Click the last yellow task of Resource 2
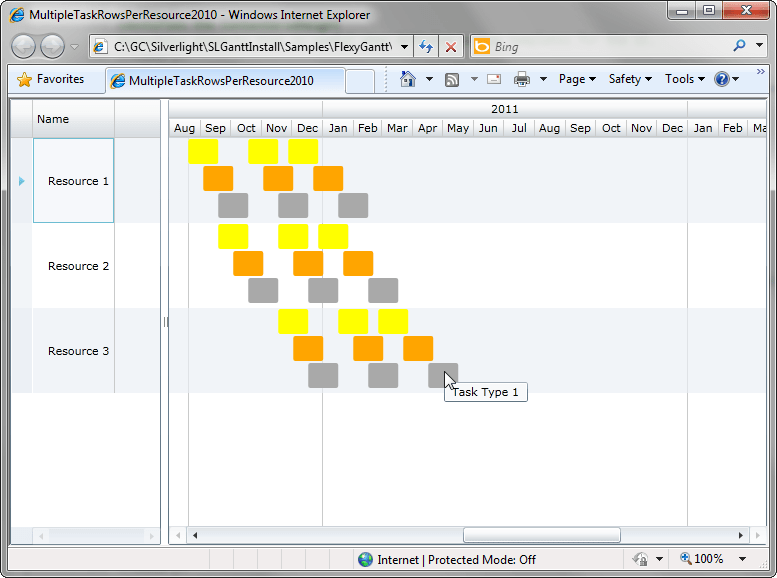 pos(333,236)
